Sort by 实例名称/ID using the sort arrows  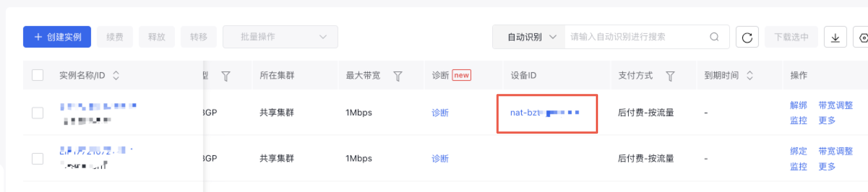coord(116,75)
